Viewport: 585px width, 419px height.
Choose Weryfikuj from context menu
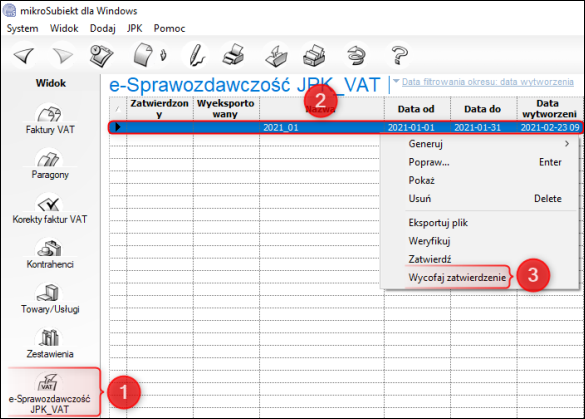[480, 241]
